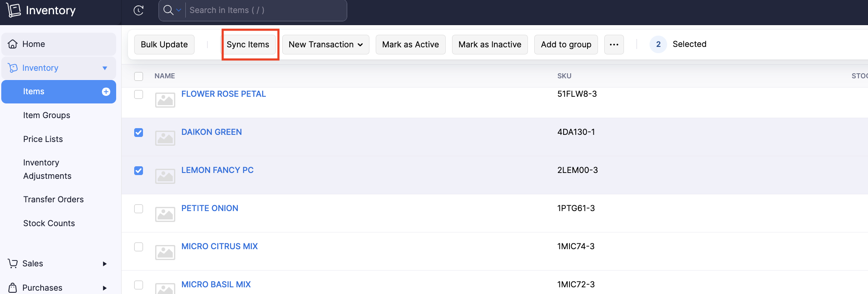Click the 2 selected count badge

point(658,44)
